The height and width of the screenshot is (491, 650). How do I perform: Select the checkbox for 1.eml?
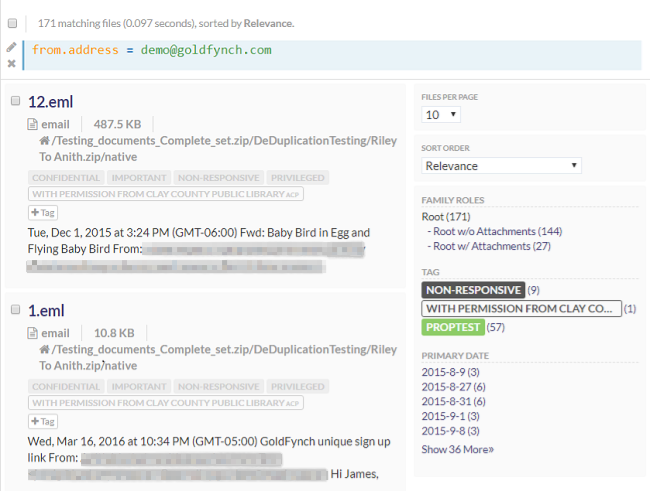(x=15, y=310)
